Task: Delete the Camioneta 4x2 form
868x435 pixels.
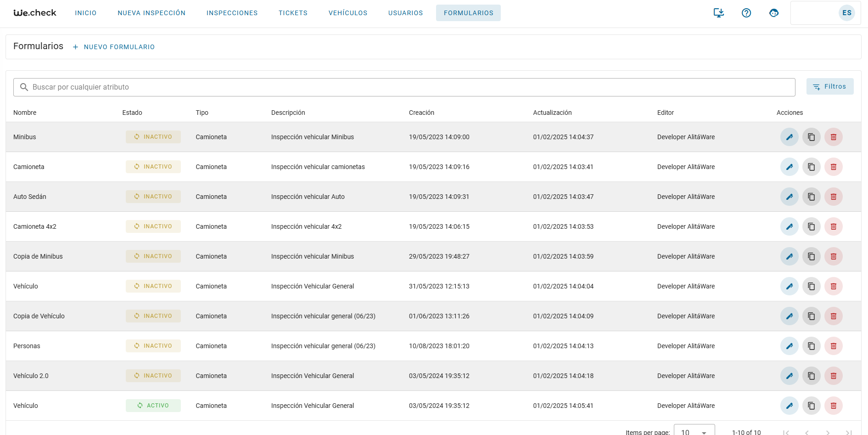Action: [833, 226]
